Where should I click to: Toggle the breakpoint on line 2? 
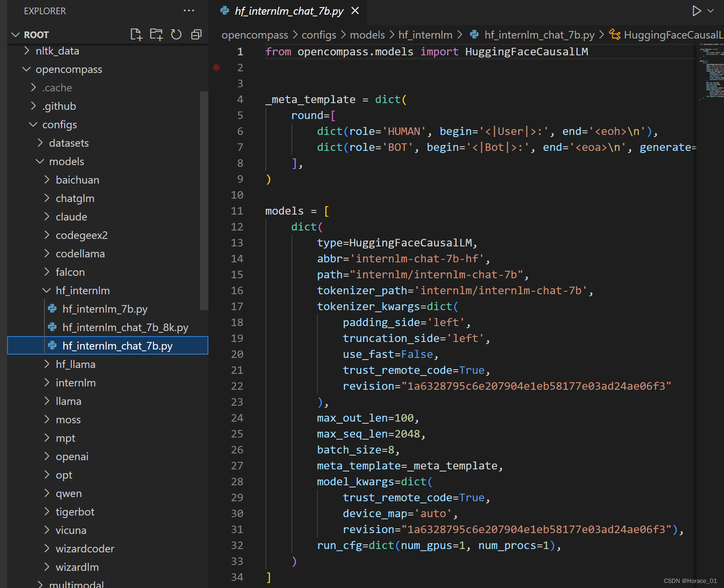(x=216, y=67)
